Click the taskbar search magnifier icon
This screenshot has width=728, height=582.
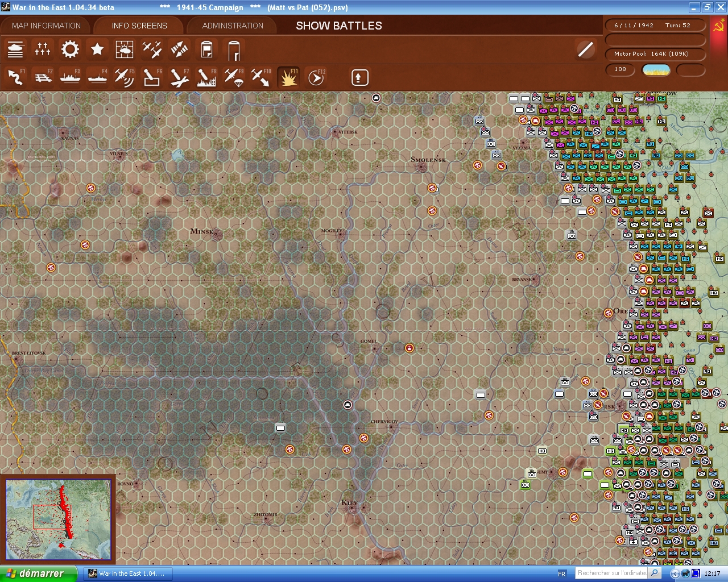(x=655, y=573)
